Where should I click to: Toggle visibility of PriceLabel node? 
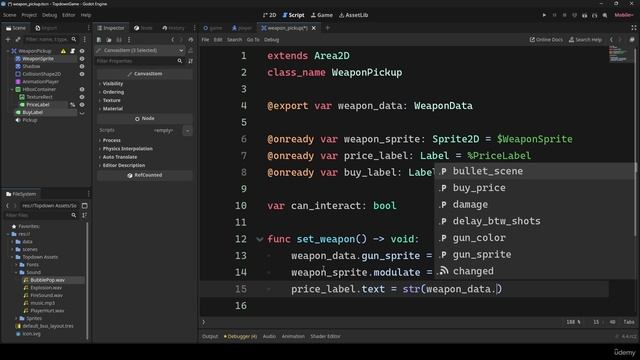(x=82, y=105)
